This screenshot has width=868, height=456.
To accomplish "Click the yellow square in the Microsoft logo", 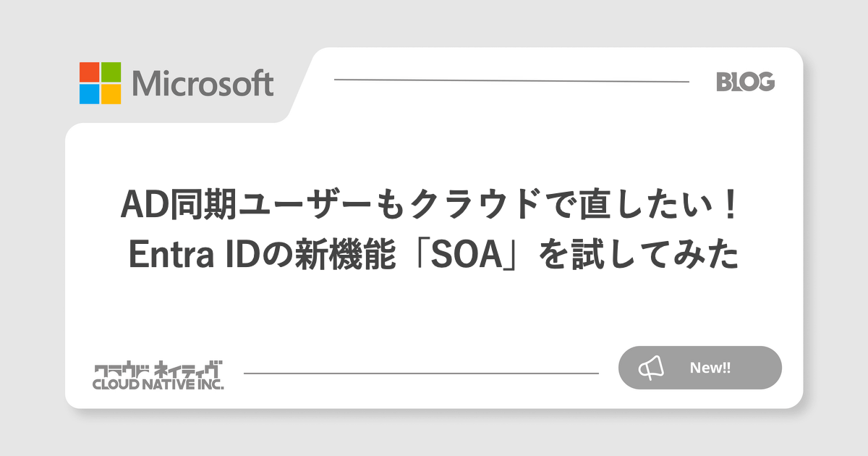I will tap(111, 94).
